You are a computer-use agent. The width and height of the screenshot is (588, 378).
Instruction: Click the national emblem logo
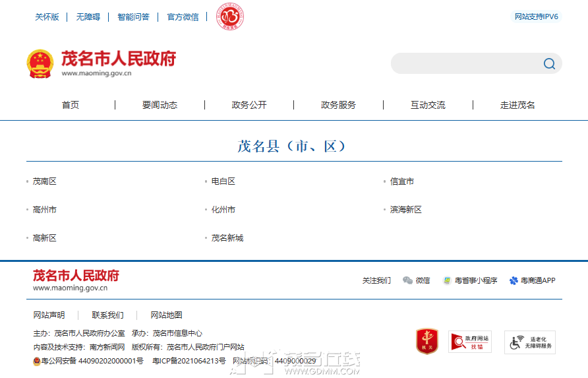click(x=40, y=63)
